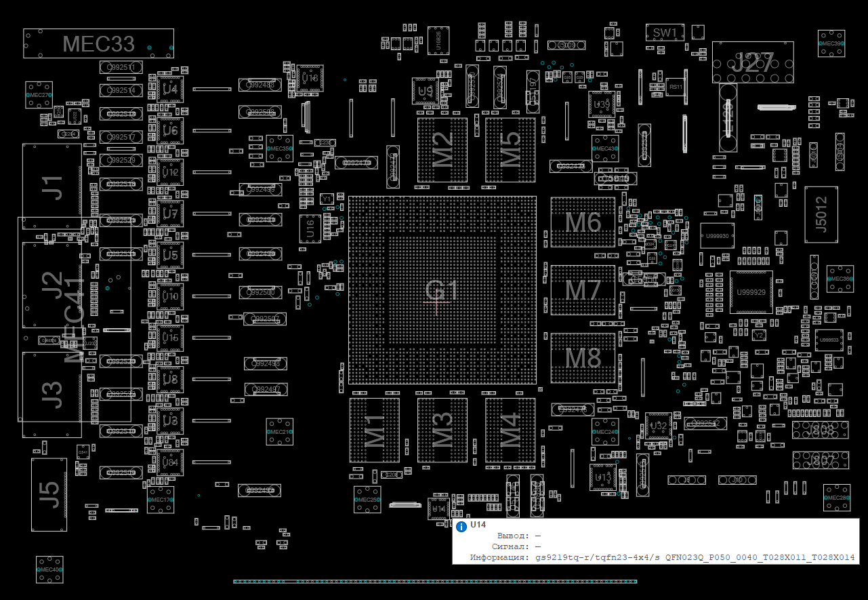Image resolution: width=868 pixels, height=600 pixels.
Task: Click mounting hole MEC39
Action: [x=831, y=43]
